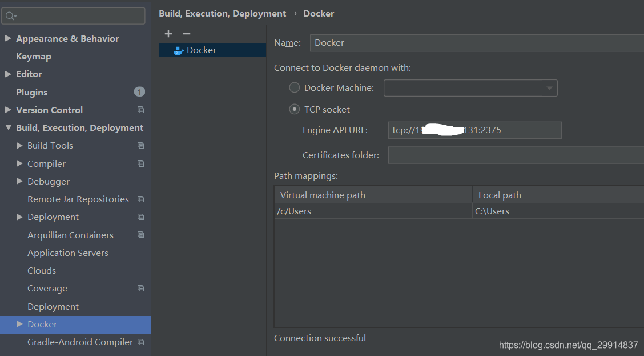Click the project-level icon next to Build Tools

point(141,146)
